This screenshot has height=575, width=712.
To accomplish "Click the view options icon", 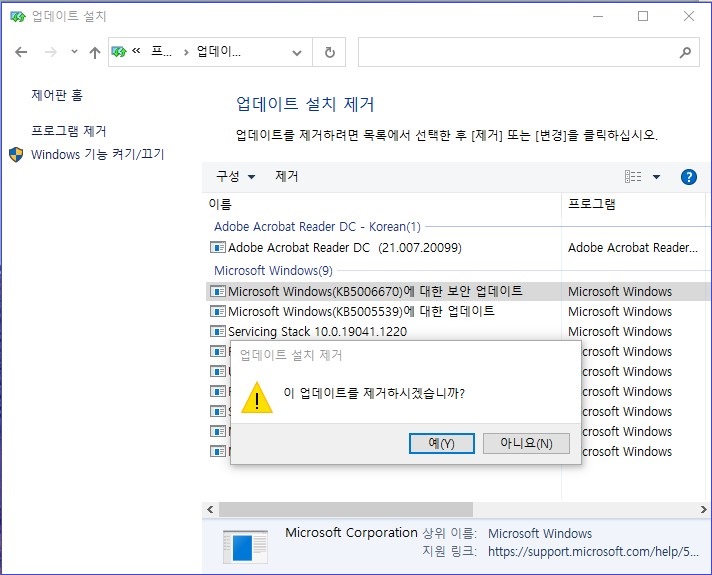I will click(633, 176).
